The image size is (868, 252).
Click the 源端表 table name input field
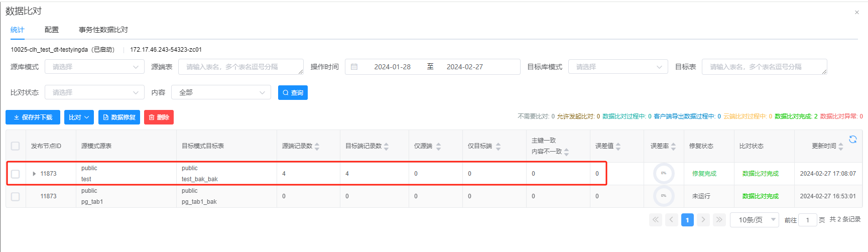click(x=240, y=67)
